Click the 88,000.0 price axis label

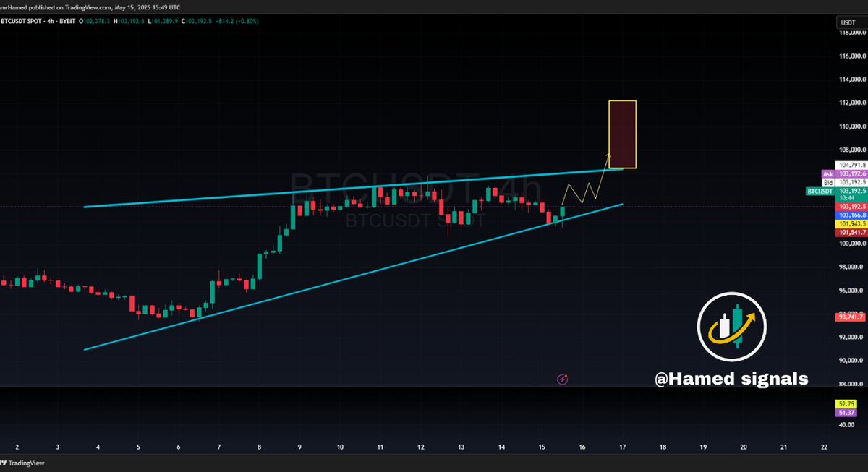[851, 384]
